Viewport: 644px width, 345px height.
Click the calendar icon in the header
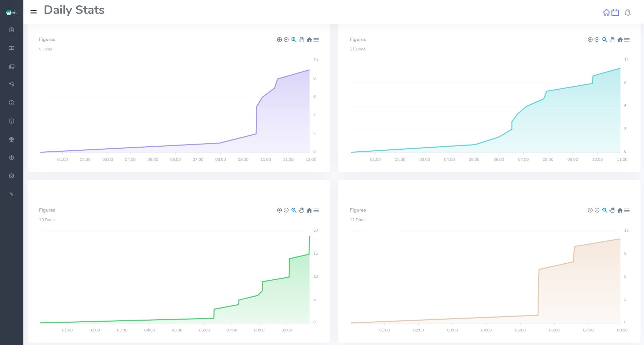[615, 13]
